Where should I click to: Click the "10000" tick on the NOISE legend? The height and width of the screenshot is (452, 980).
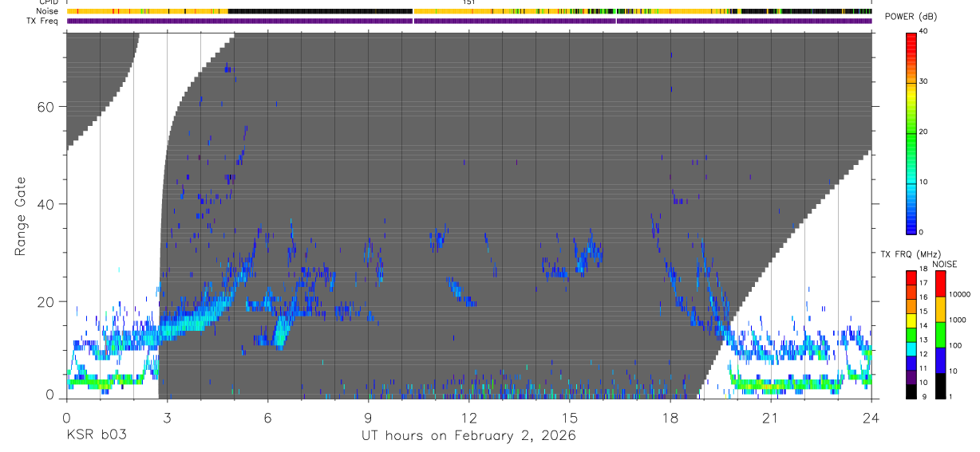coord(960,294)
